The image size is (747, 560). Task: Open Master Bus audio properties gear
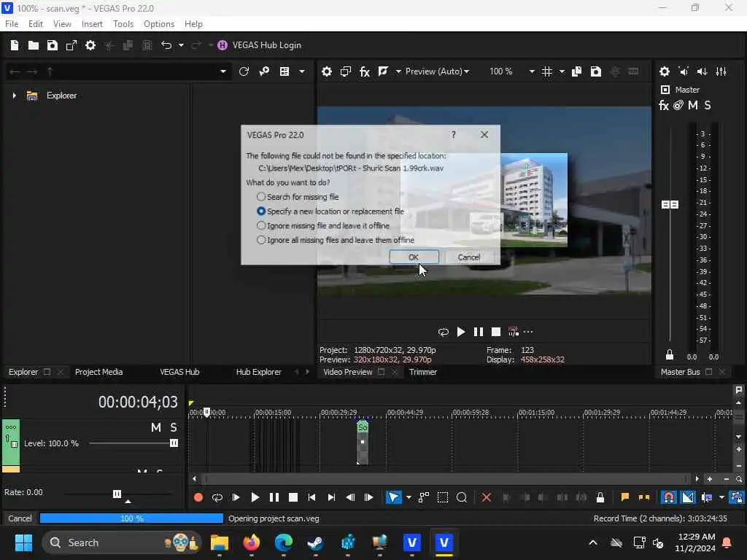tap(665, 71)
